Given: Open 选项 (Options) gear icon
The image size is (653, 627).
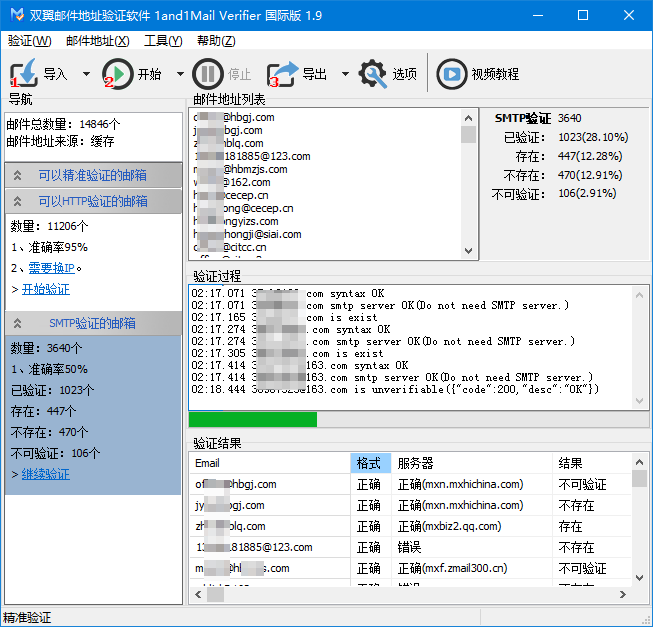Looking at the screenshot, I should tap(373, 73).
